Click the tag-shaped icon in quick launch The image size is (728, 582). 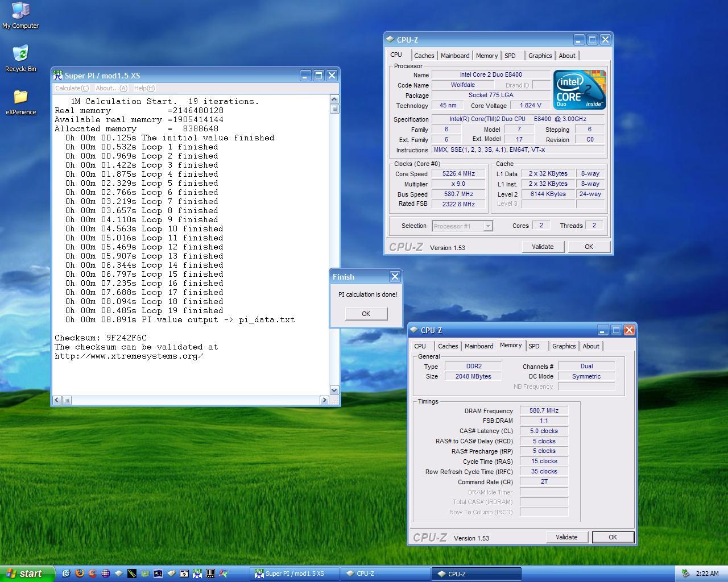[171, 573]
